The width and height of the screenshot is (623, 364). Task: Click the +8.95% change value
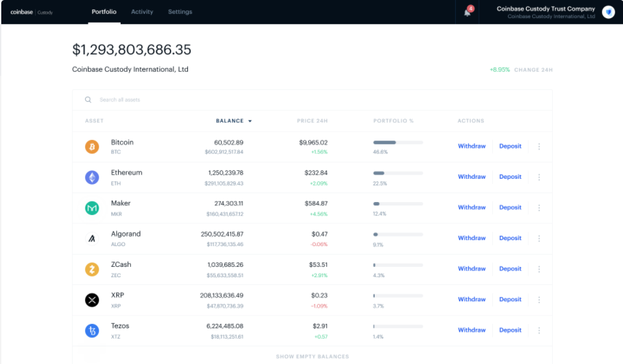point(499,69)
